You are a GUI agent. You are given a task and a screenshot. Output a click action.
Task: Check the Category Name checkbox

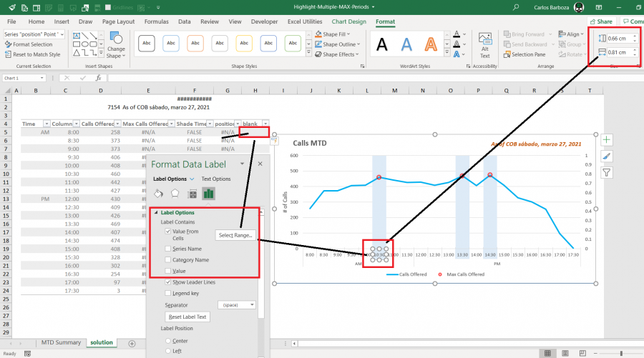[x=168, y=259]
